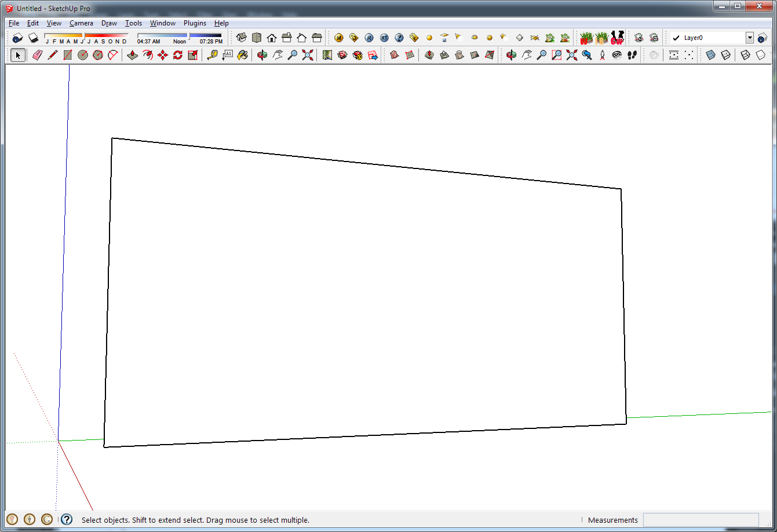Choose the pencil Line tool

coord(53,55)
